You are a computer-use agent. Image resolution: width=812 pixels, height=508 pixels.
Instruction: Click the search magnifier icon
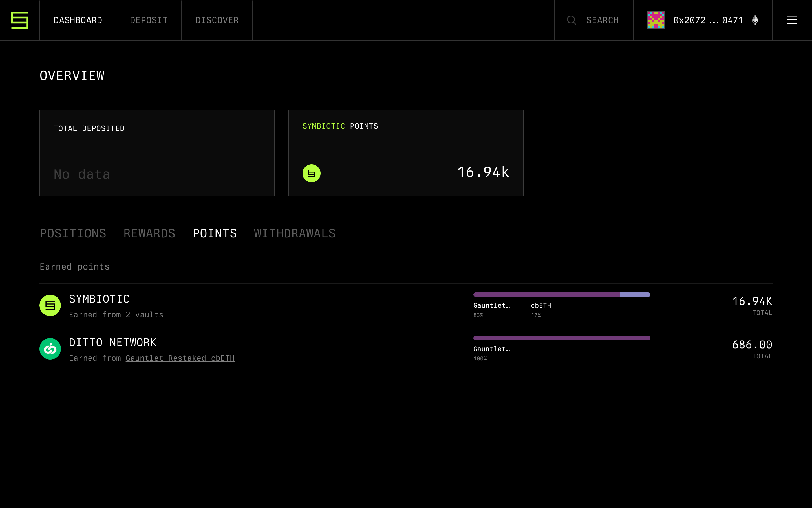coord(572,20)
